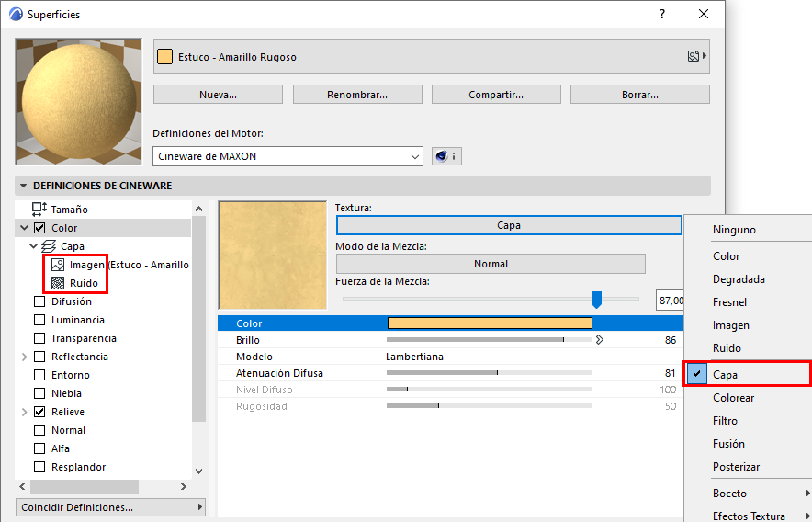Click the help question mark icon

(662, 14)
